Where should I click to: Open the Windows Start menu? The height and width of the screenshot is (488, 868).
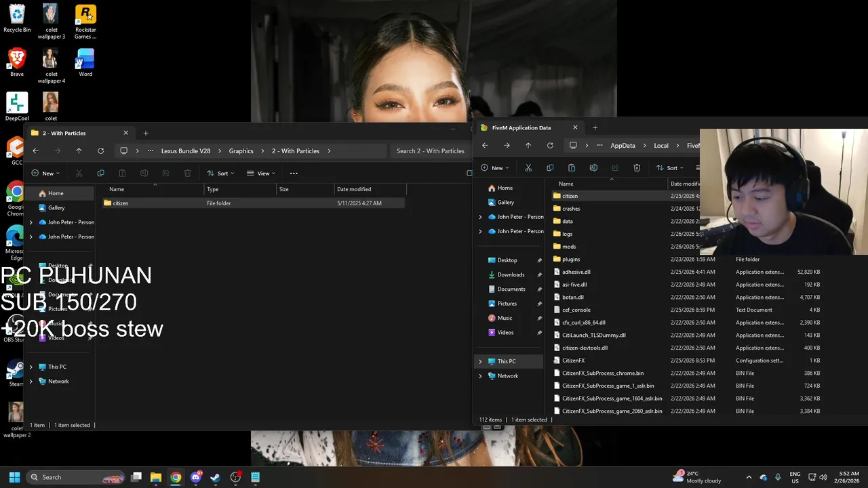pos(14,477)
